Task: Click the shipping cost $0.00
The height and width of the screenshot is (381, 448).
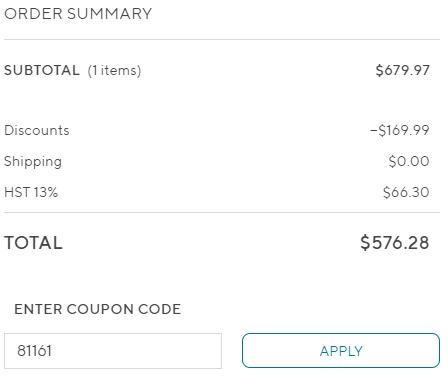Action: pos(409,161)
